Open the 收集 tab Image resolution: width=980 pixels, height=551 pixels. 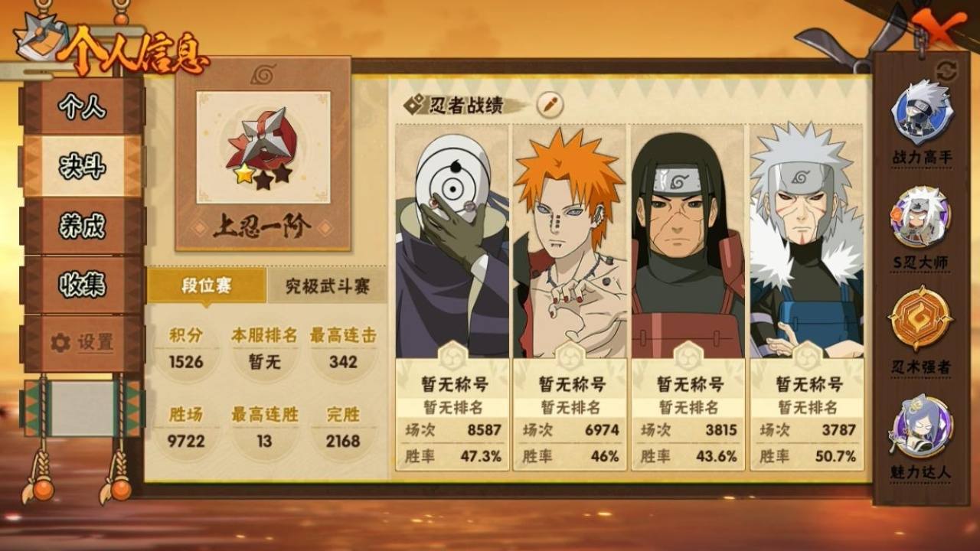[83, 285]
